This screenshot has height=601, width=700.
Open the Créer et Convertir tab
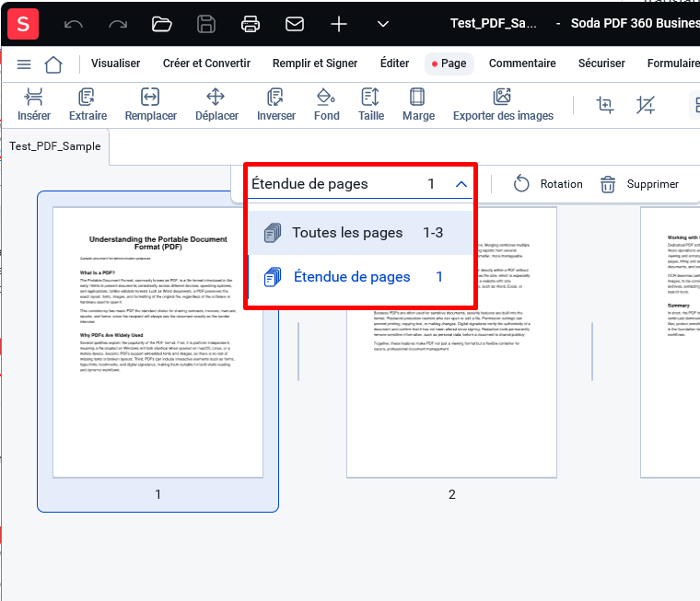click(x=206, y=64)
